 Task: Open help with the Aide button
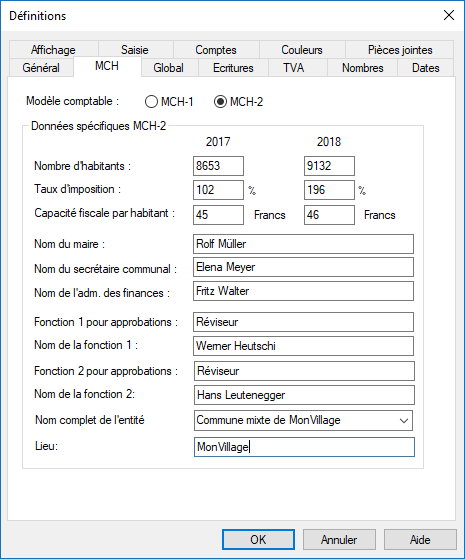point(420,539)
